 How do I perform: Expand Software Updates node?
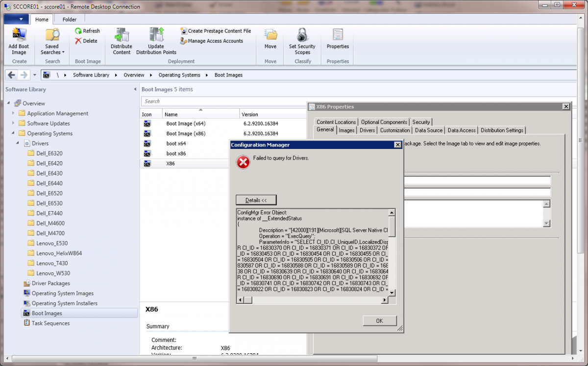pyautogui.click(x=14, y=123)
